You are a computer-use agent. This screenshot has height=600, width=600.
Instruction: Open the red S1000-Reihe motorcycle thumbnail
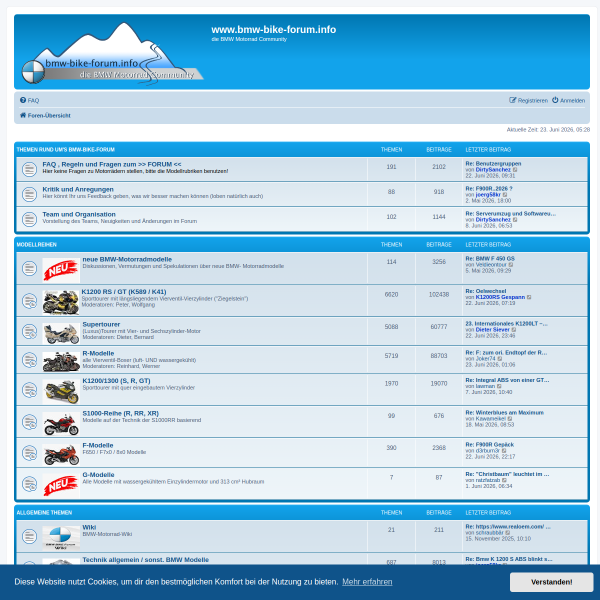tap(61, 424)
